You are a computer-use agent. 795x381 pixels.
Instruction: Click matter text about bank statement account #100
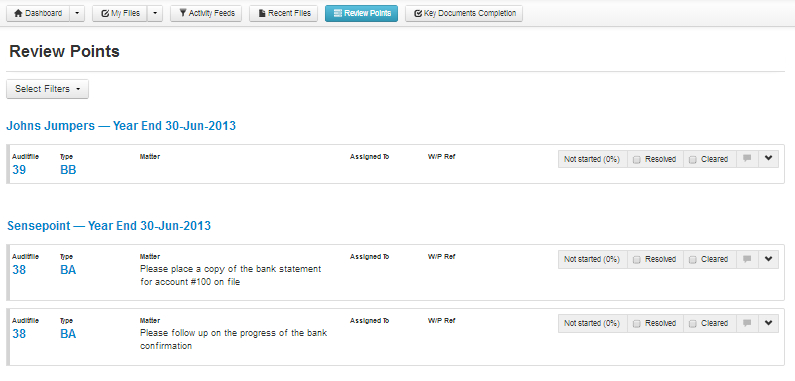231,275
